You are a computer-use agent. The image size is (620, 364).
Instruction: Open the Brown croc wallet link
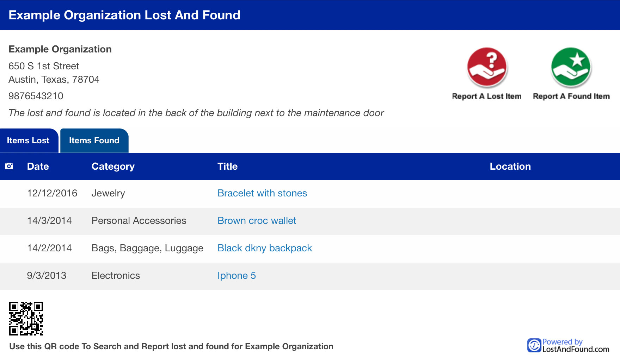[257, 221]
